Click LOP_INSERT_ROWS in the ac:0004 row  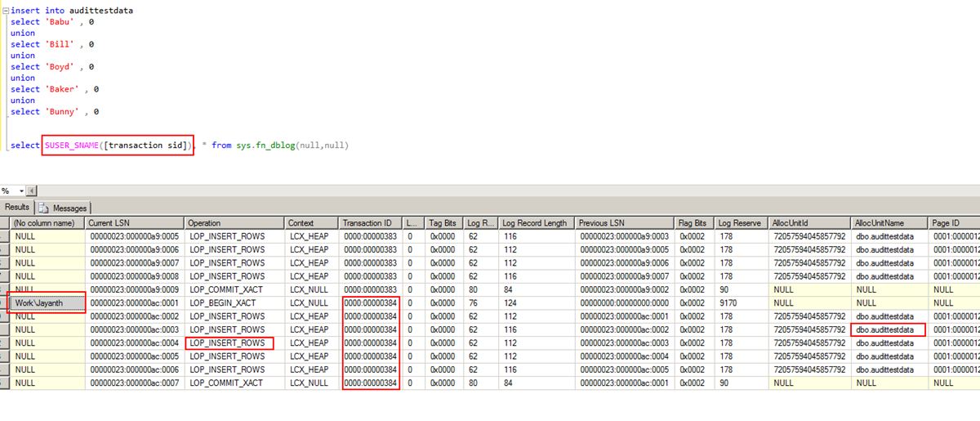[x=235, y=343]
